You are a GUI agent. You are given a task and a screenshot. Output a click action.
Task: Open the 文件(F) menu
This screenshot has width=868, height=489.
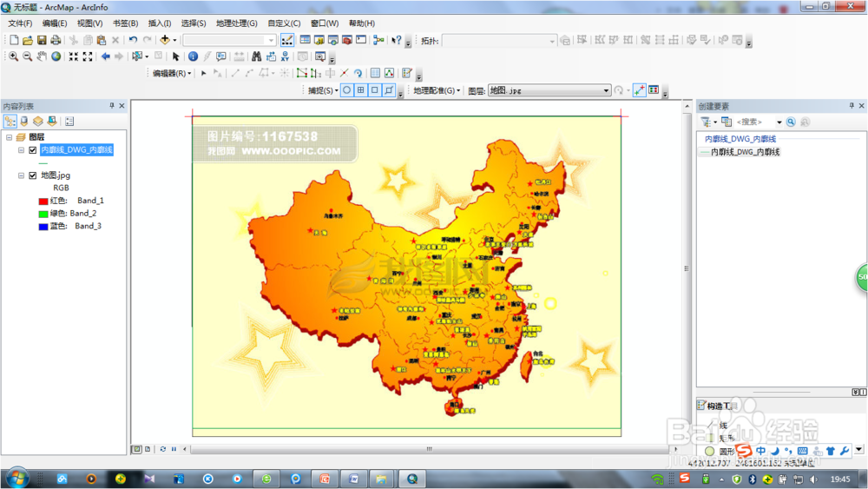20,23
